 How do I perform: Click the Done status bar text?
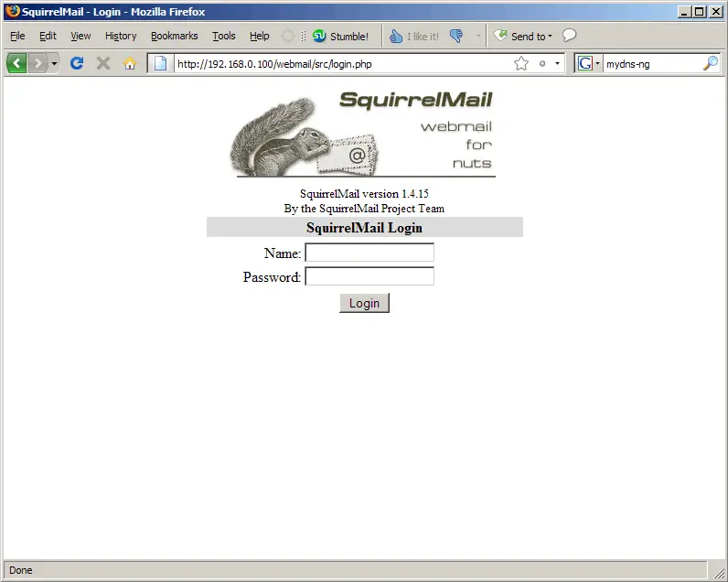[x=21, y=570]
